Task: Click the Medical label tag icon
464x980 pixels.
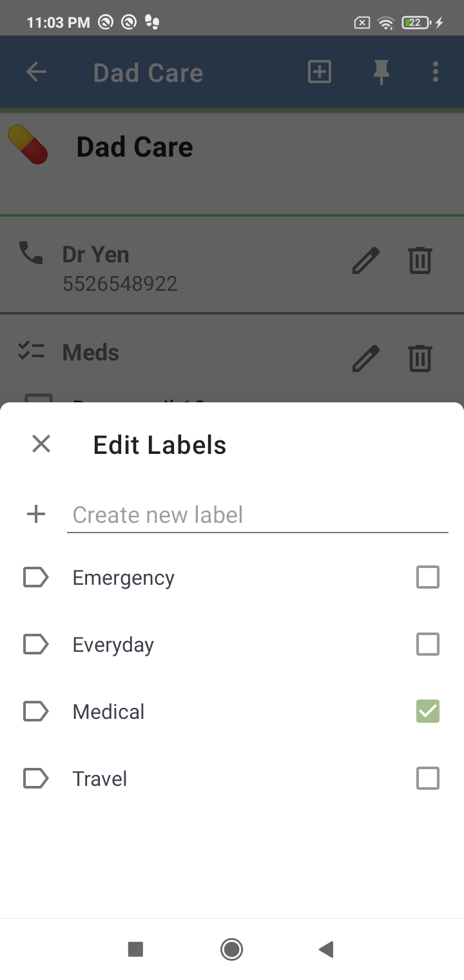Action: click(x=36, y=711)
